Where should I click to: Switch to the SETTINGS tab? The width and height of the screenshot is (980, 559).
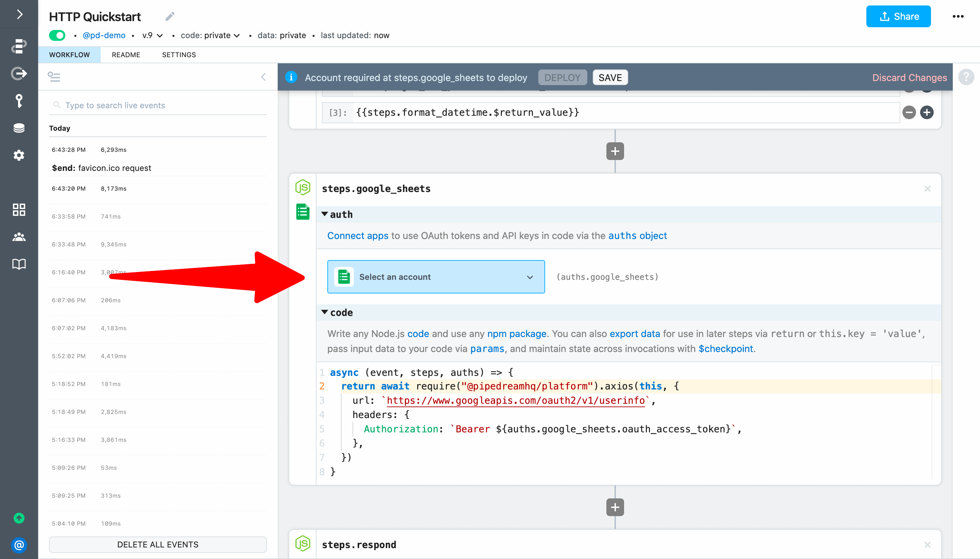[178, 54]
